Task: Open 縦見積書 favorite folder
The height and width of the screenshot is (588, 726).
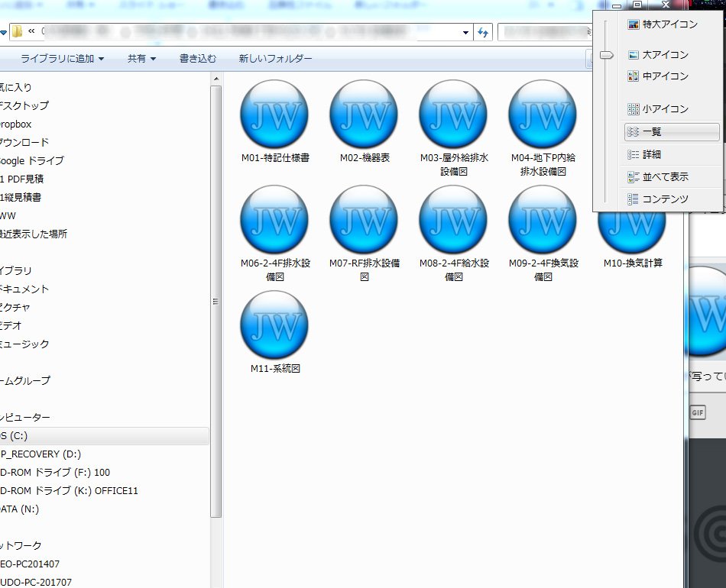Action: click(x=21, y=198)
